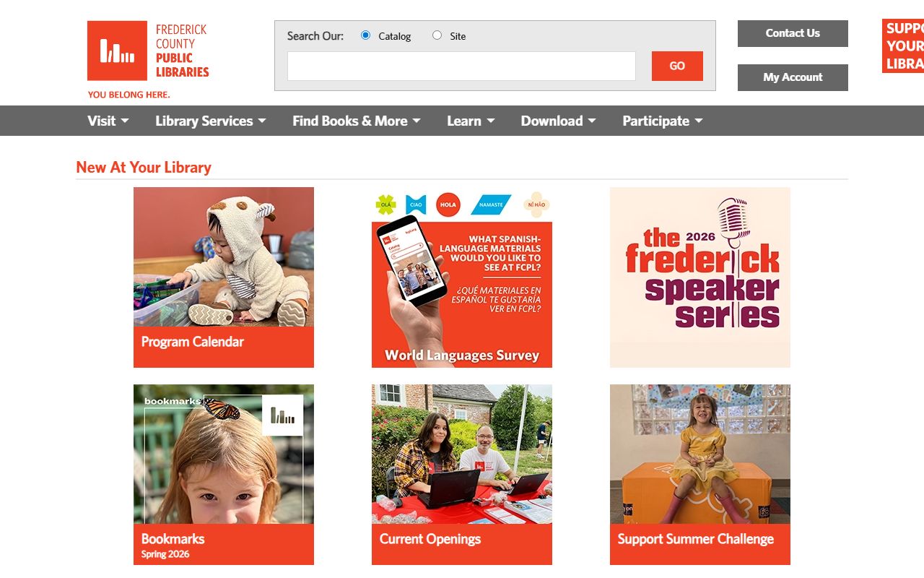Viewport: 924px width, 578px height.
Task: Click inside the catalog search text field
Action: click(x=461, y=66)
